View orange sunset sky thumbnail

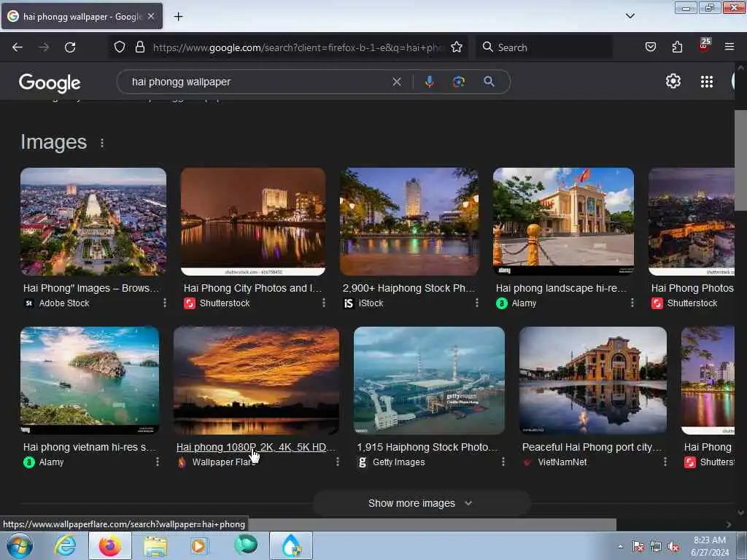coord(256,381)
